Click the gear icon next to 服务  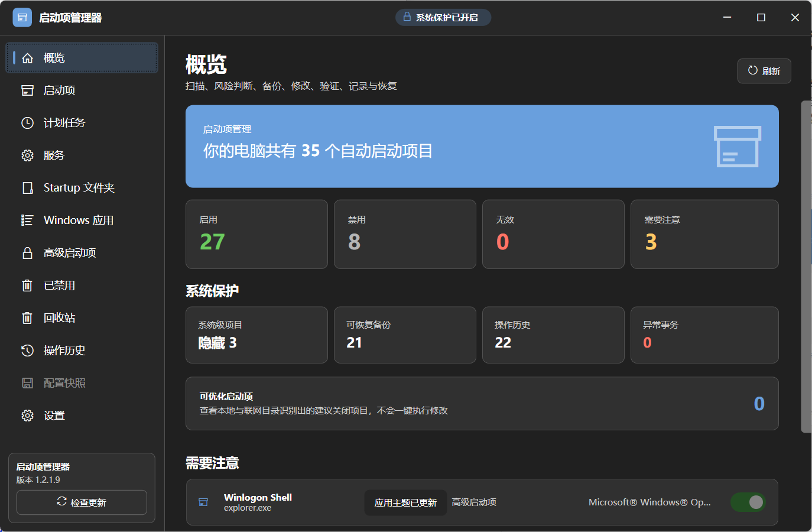(x=27, y=155)
